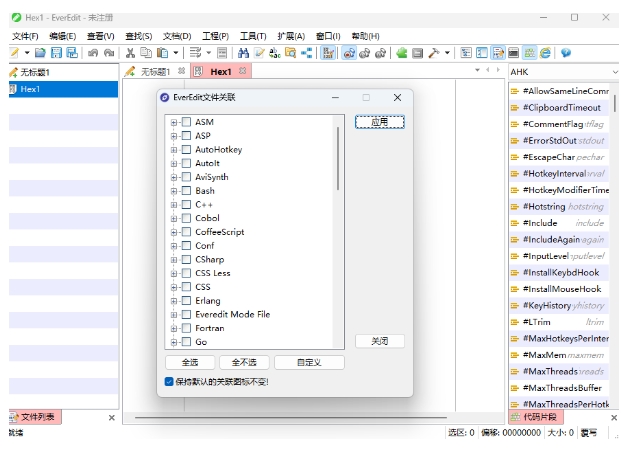This screenshot has height=450, width=621.
Task: Click the file type list vertical scrollbar
Action: coord(338,158)
